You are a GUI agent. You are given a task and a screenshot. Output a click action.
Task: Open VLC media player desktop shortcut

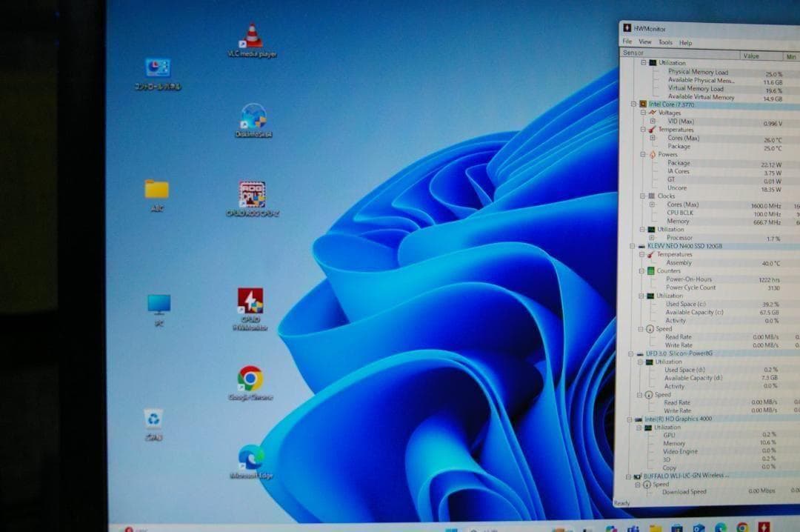pyautogui.click(x=253, y=38)
